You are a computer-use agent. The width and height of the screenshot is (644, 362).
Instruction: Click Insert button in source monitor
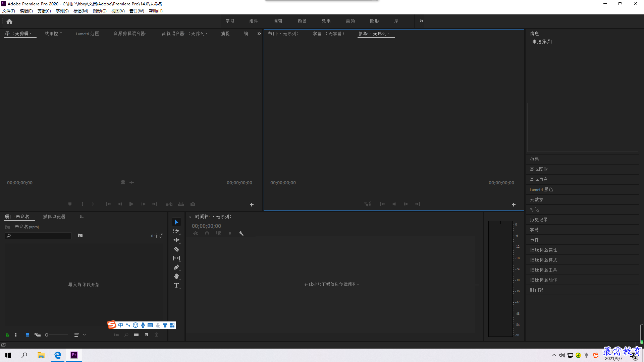coord(169,204)
